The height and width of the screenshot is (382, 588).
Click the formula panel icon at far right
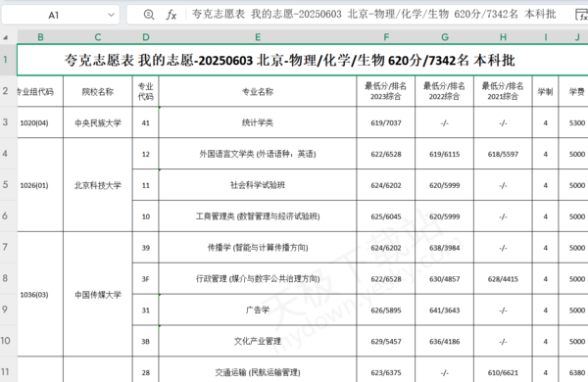point(581,15)
